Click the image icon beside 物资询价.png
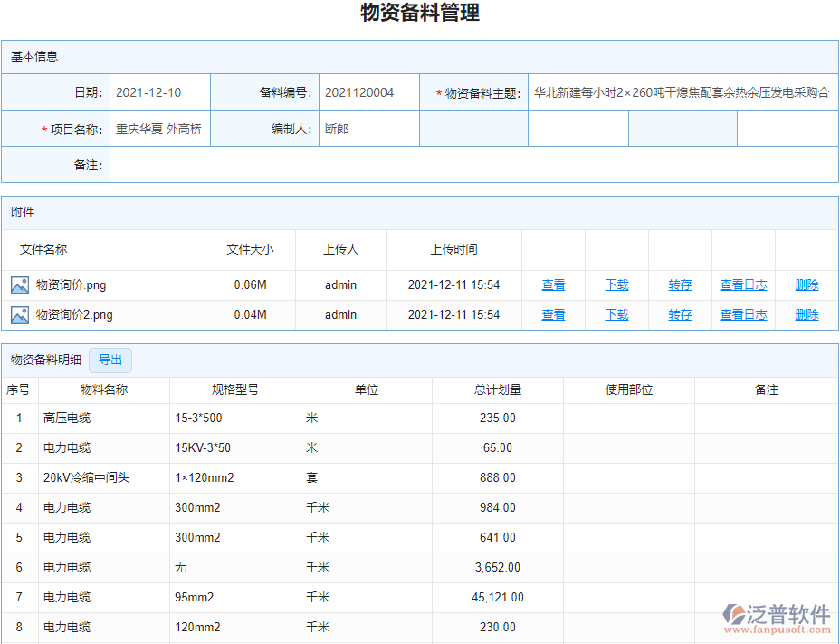The height and width of the screenshot is (644, 840). 22,284
